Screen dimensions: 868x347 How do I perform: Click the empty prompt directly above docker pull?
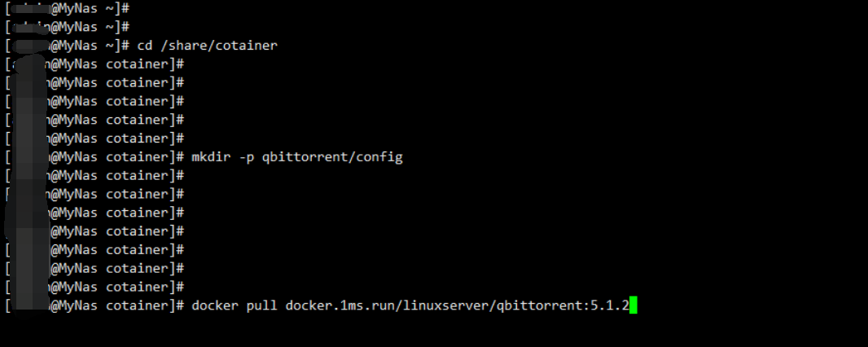(x=94, y=287)
